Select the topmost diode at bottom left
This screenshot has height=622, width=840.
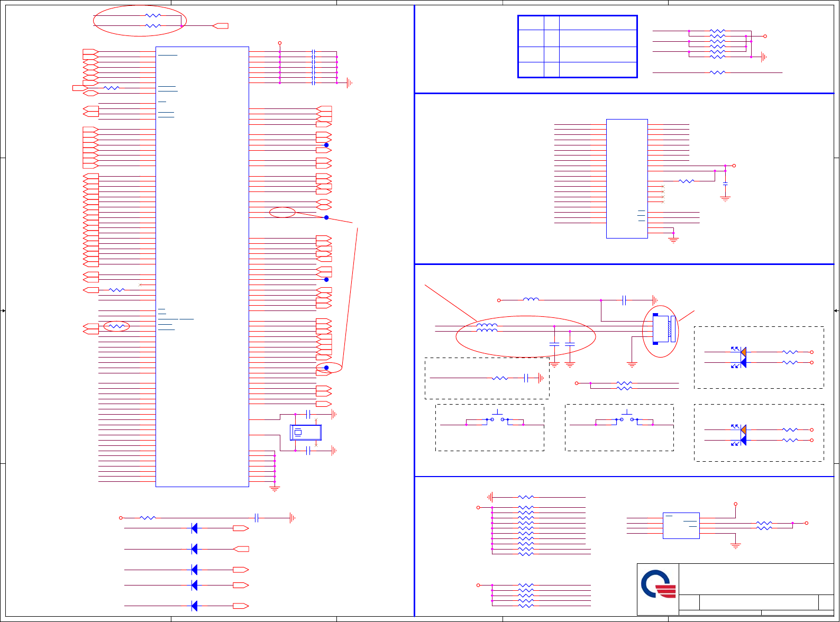(194, 528)
